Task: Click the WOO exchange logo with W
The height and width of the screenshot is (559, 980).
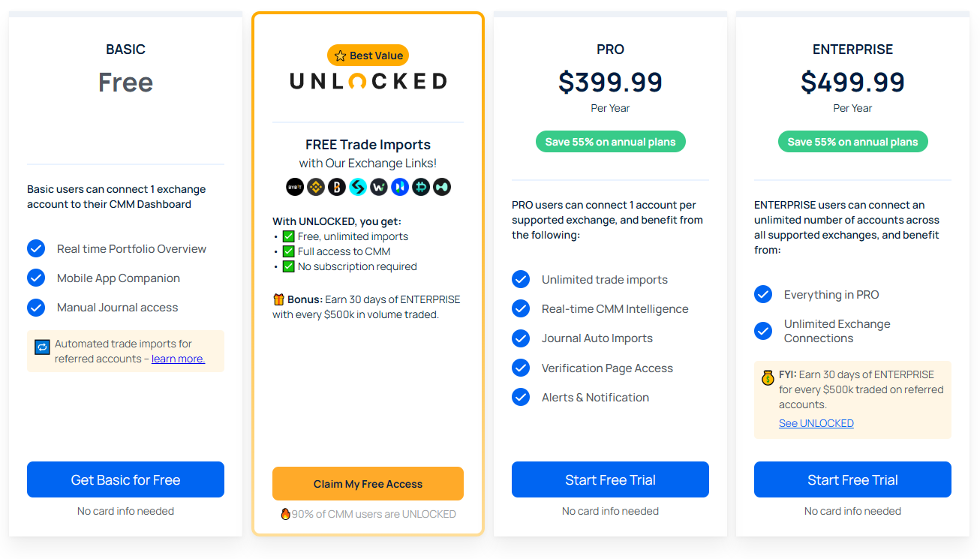Action: 379,187
